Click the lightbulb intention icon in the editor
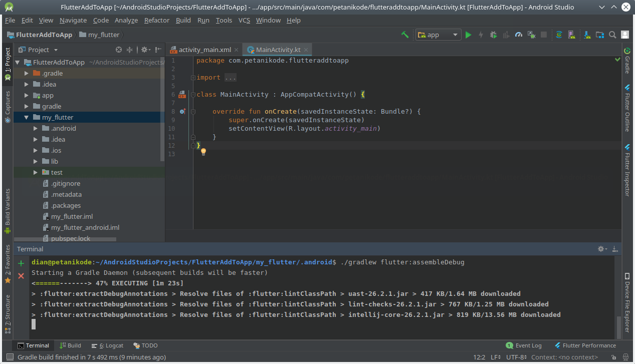This screenshot has width=635, height=364. pos(203,151)
